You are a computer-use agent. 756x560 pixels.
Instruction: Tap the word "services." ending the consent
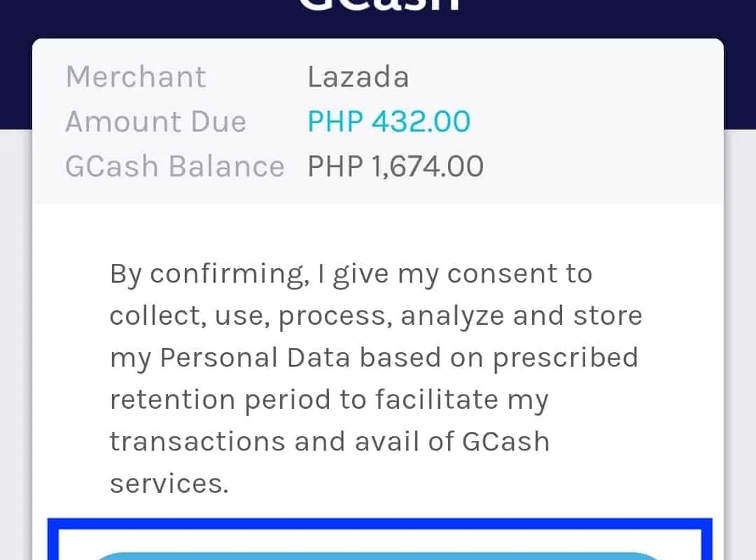coord(169,484)
